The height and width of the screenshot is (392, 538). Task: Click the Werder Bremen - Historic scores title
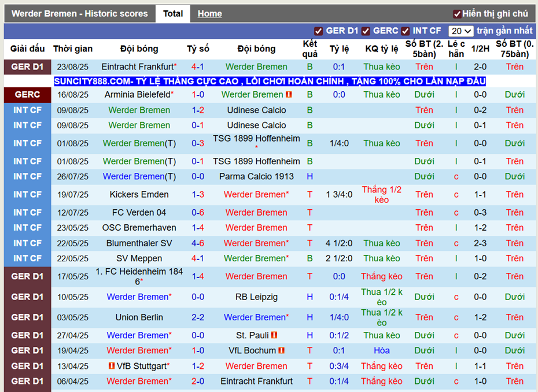(x=80, y=14)
